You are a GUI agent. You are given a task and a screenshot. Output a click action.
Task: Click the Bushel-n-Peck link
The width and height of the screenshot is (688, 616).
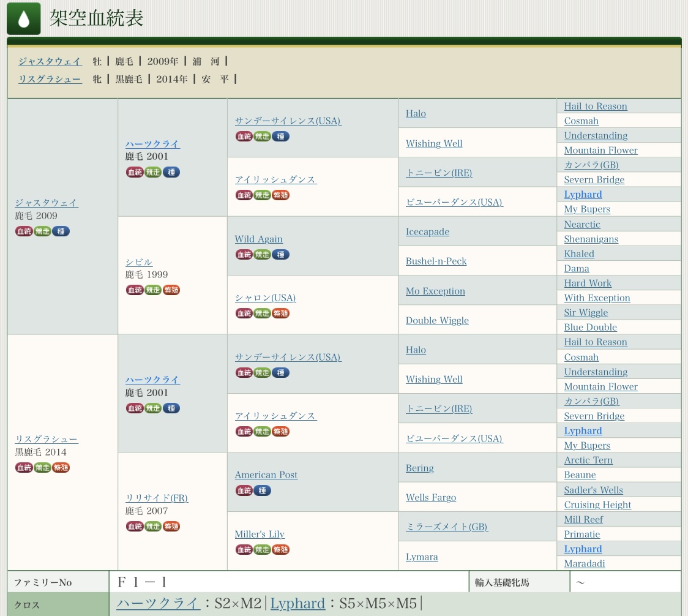coord(436,261)
